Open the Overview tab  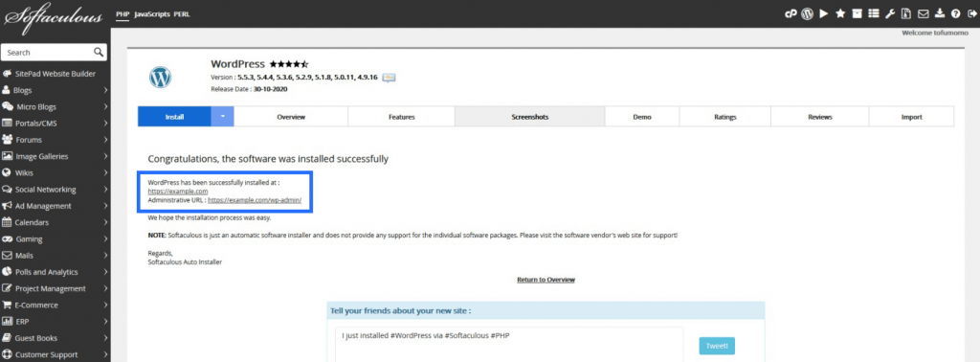point(291,117)
